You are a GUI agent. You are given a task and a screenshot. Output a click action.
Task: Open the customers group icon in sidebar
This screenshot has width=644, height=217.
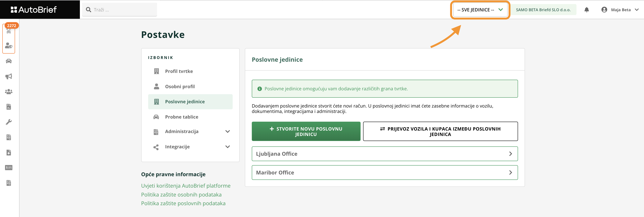click(9, 92)
